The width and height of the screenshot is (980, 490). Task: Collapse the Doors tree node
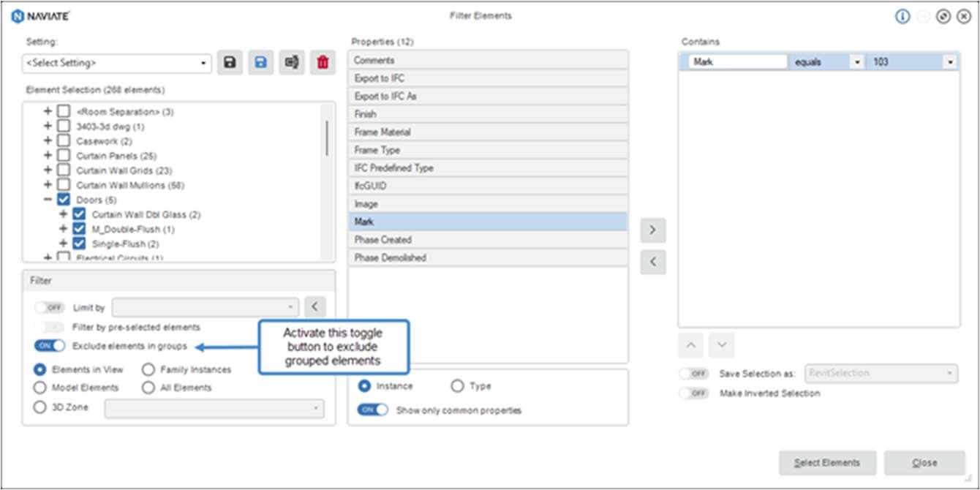click(x=48, y=199)
